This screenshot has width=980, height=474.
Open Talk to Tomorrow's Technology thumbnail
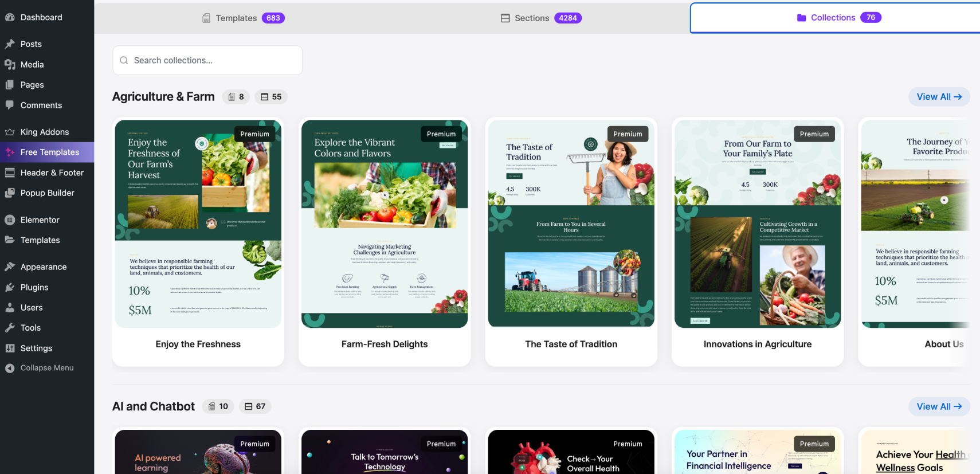[x=385, y=452]
